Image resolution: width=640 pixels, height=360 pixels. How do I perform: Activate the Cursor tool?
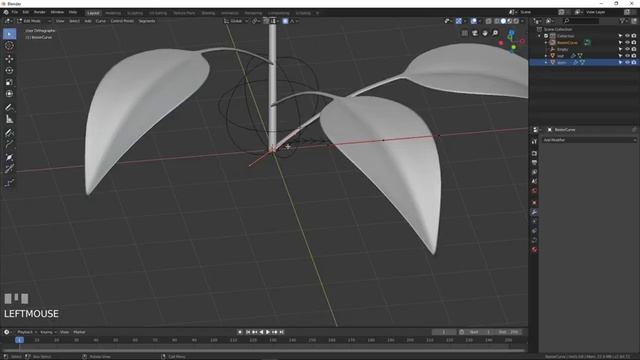click(9, 46)
